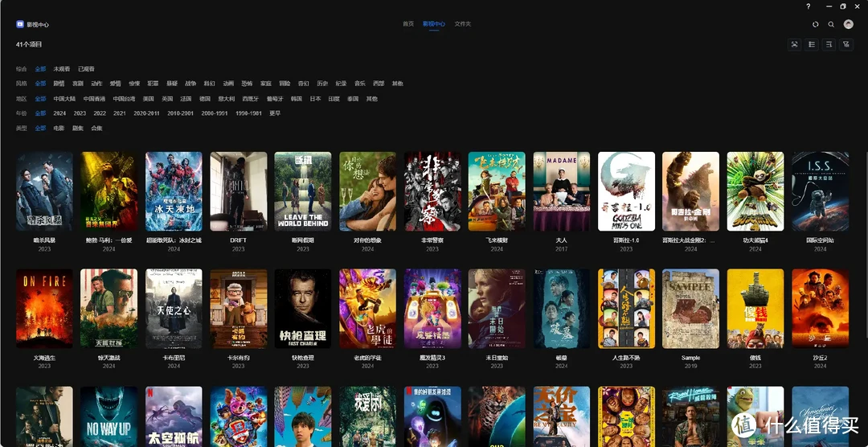The image size is (868, 447).
Task: Filter type by 剧集
Action: point(77,128)
